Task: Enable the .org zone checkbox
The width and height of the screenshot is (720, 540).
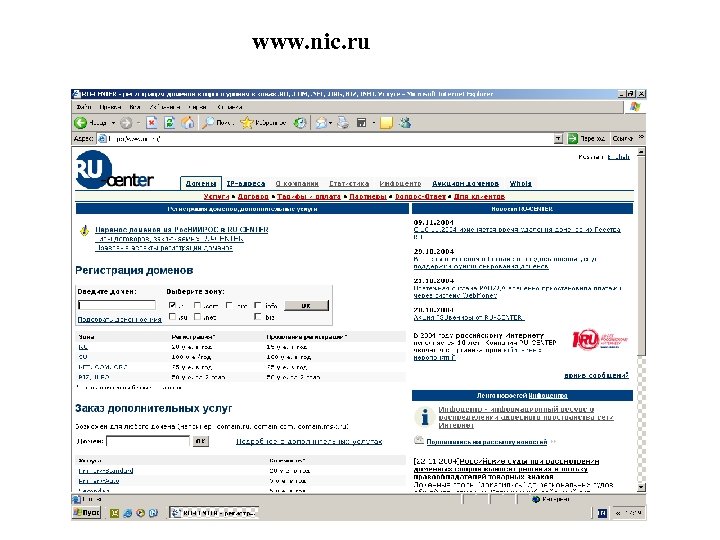Action: tap(229, 305)
